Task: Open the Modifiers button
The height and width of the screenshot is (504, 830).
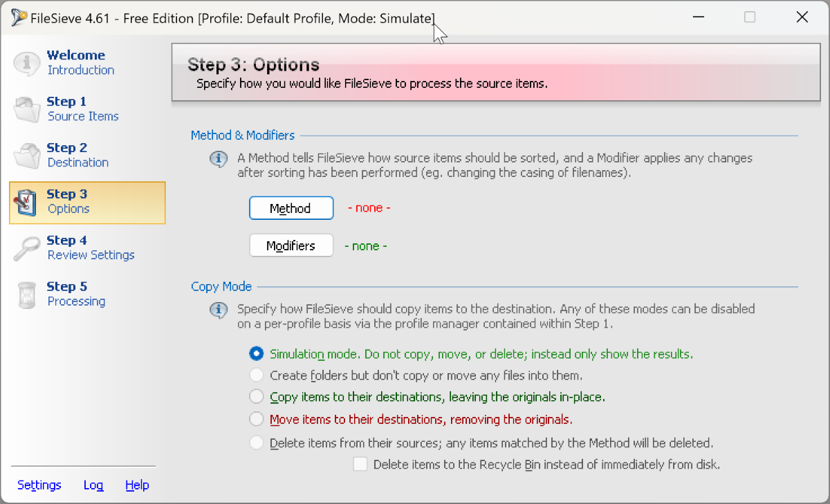Action: click(291, 245)
